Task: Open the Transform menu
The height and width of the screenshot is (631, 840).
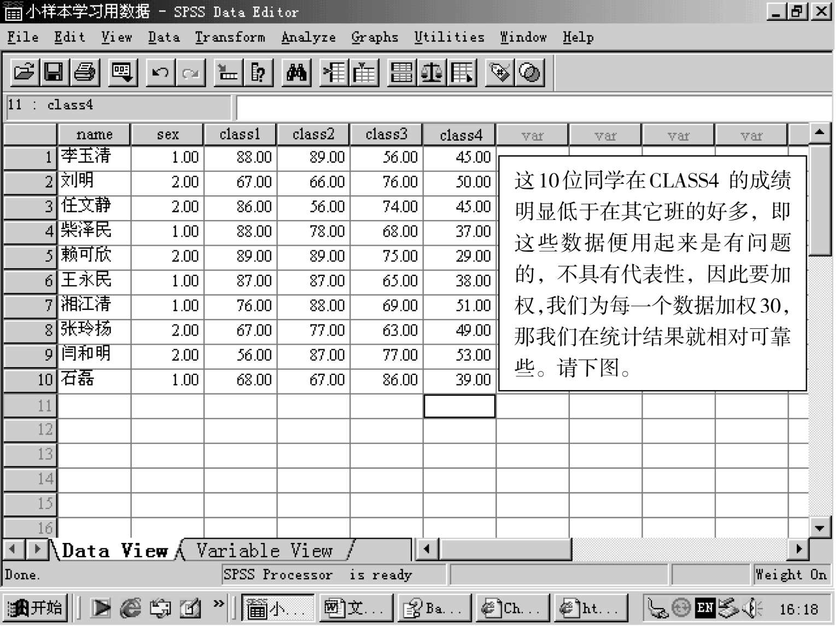Action: [230, 37]
